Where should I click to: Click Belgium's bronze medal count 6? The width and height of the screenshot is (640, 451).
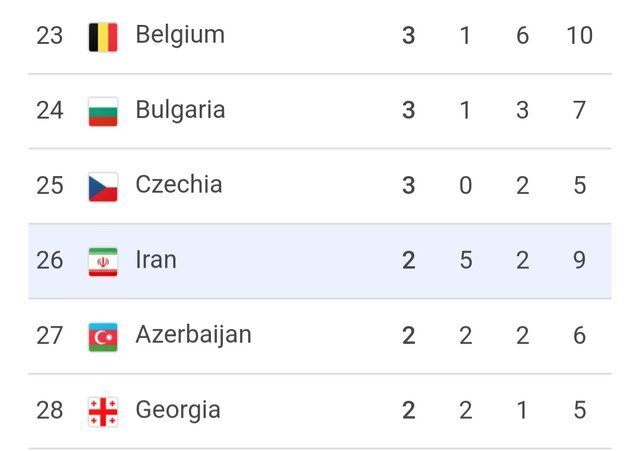point(522,36)
